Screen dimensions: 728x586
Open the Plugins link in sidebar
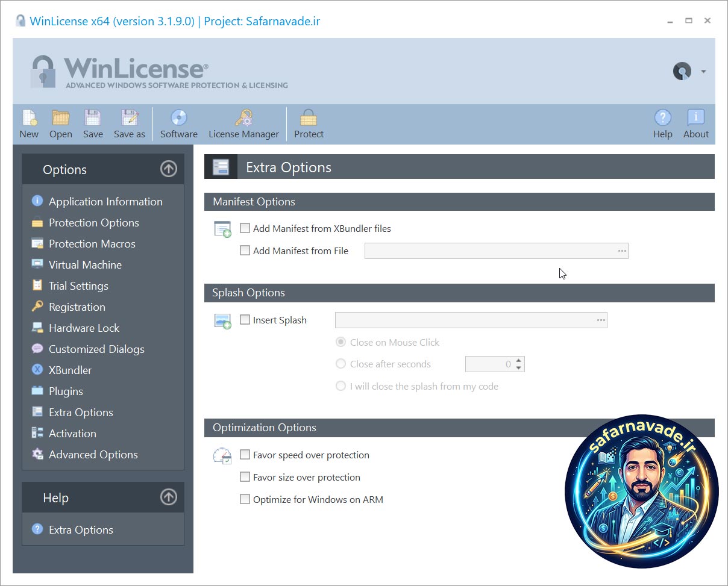coord(66,391)
